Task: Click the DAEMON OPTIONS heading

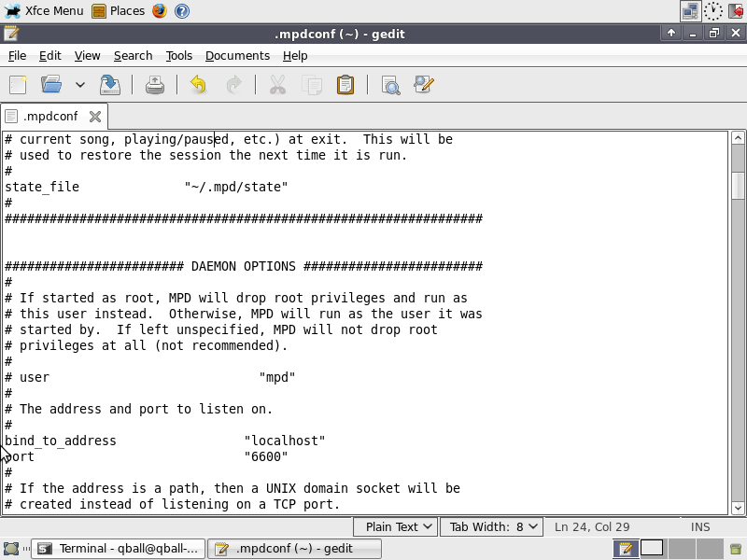Action: tap(244, 266)
